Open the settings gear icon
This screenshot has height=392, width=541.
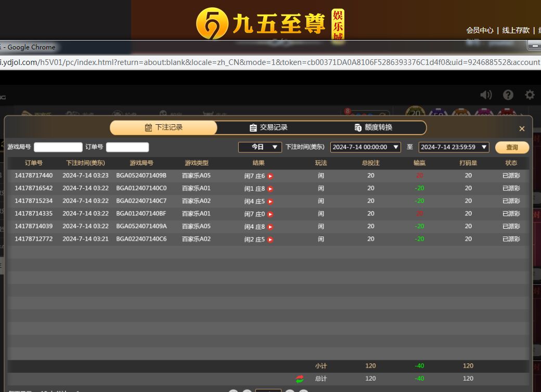530,95
